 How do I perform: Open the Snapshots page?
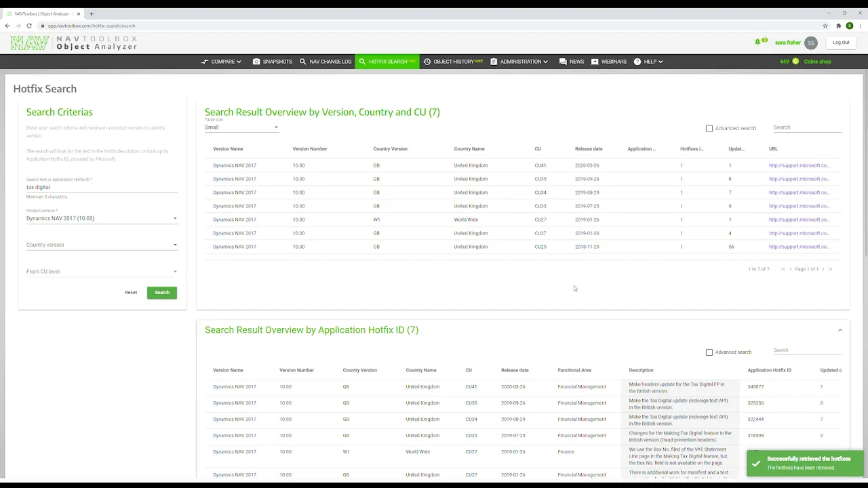point(273,62)
